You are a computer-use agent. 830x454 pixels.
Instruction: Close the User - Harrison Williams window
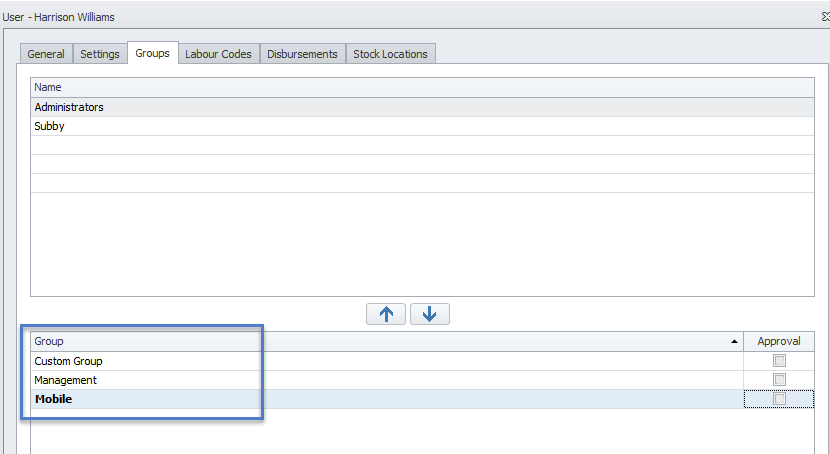(x=824, y=17)
